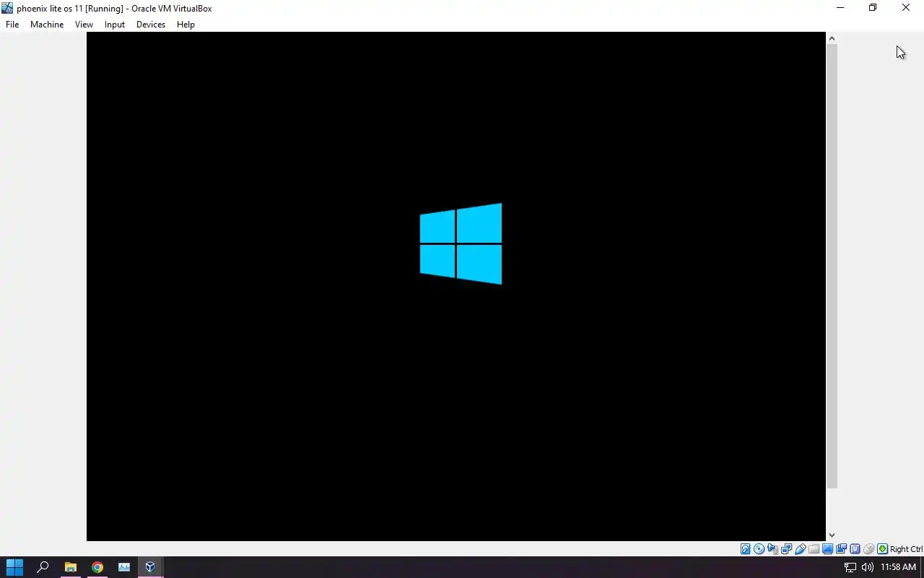Click the scroll down arrow of the VM view
The image size is (924, 578).
click(x=832, y=535)
